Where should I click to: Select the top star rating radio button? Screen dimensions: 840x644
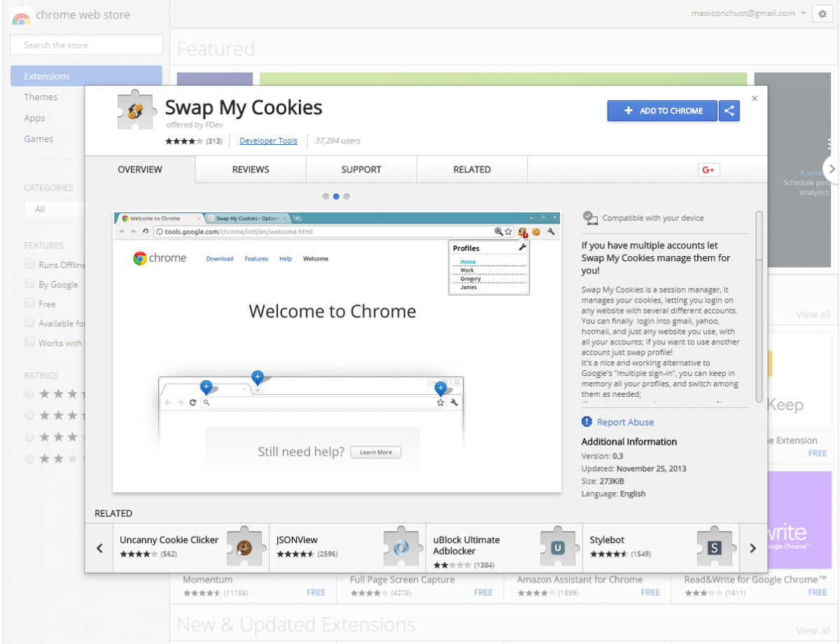click(x=29, y=394)
